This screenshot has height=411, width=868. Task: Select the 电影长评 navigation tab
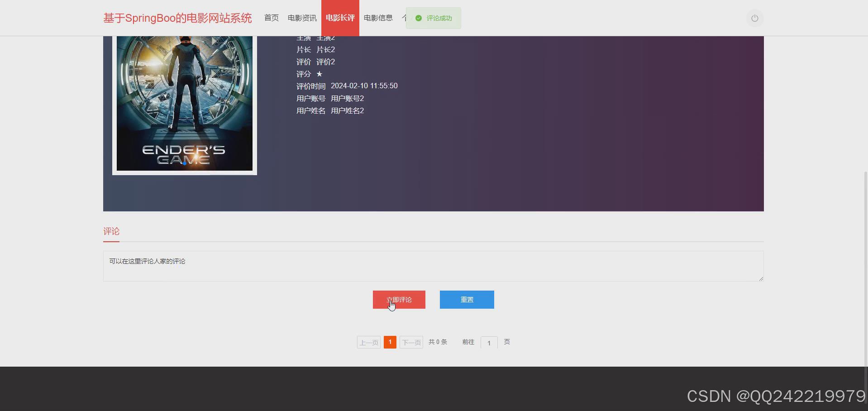pos(340,18)
